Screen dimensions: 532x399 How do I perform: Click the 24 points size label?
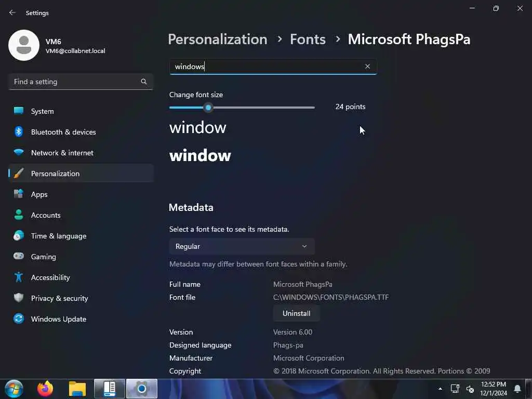click(350, 107)
